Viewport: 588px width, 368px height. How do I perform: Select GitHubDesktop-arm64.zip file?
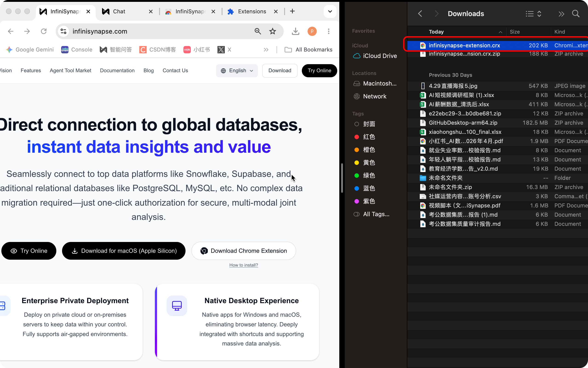click(x=497, y=123)
